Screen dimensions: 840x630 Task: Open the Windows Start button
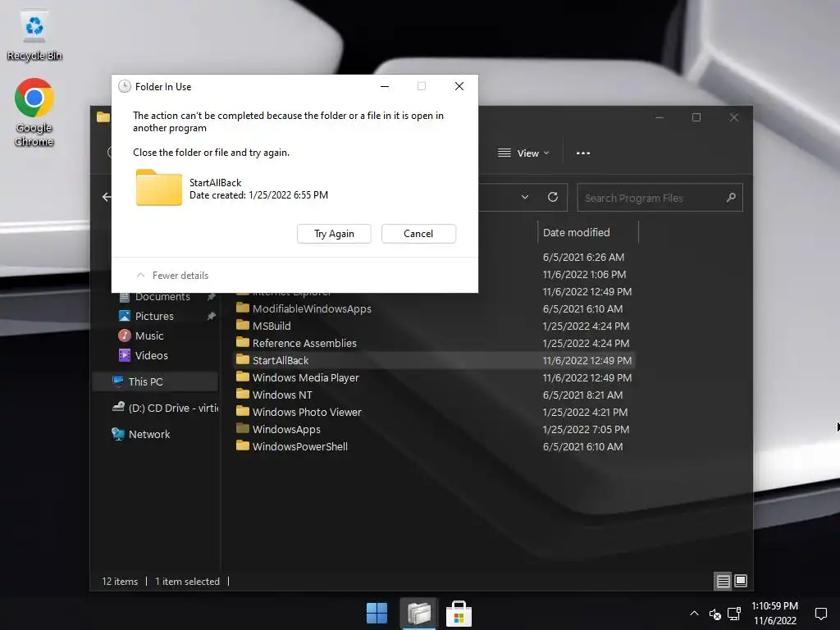pos(377,614)
